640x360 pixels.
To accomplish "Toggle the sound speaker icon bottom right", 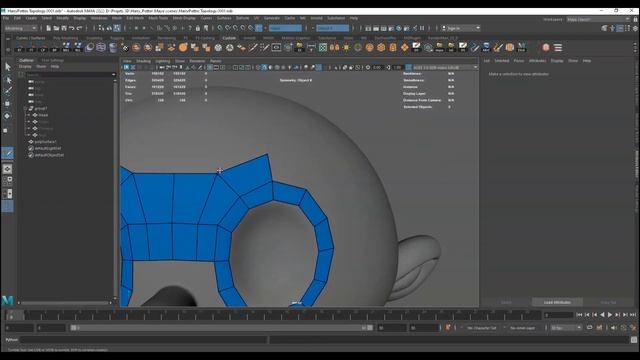I will pos(613,328).
